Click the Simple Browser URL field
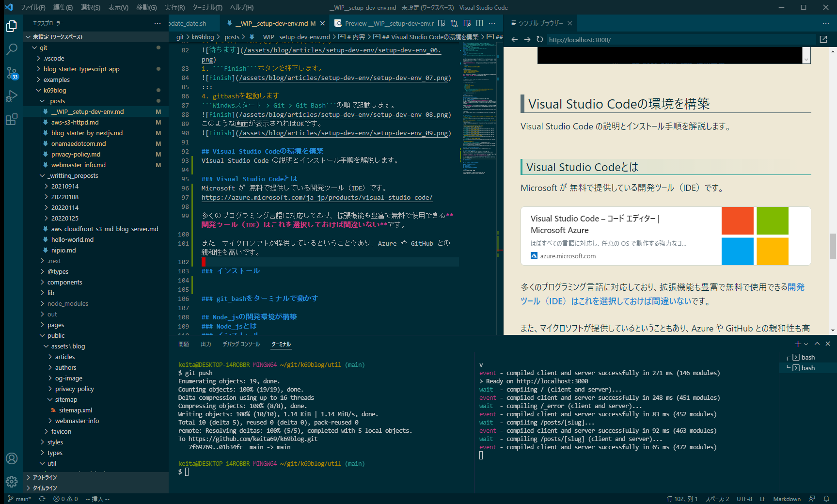The width and height of the screenshot is (837, 504). point(681,40)
